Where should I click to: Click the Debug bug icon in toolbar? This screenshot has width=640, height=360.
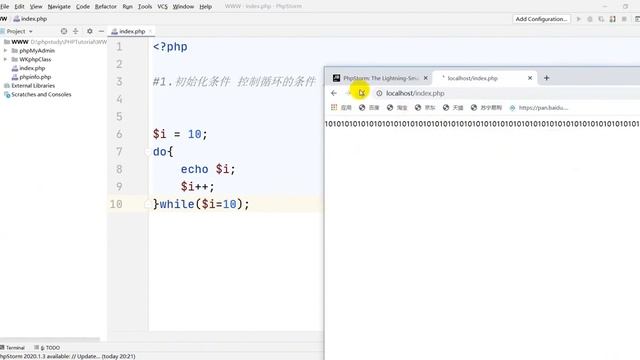pos(590,19)
